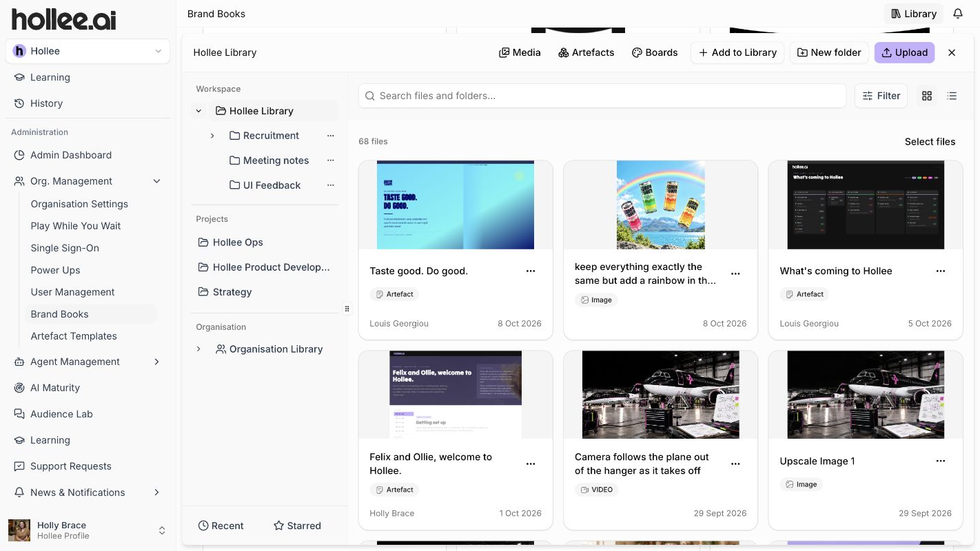980x551 pixels.
Task: Click Add to Library button
Action: pyautogui.click(x=737, y=52)
